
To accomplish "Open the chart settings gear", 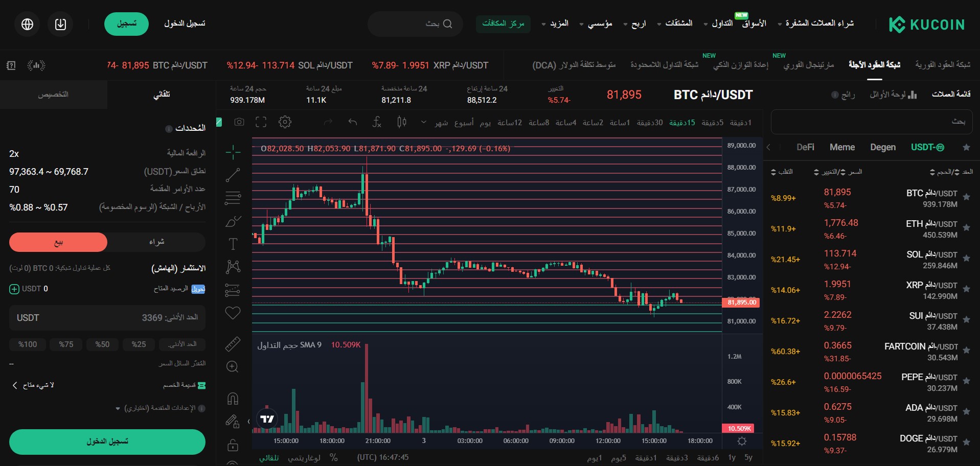I will pyautogui.click(x=285, y=122).
